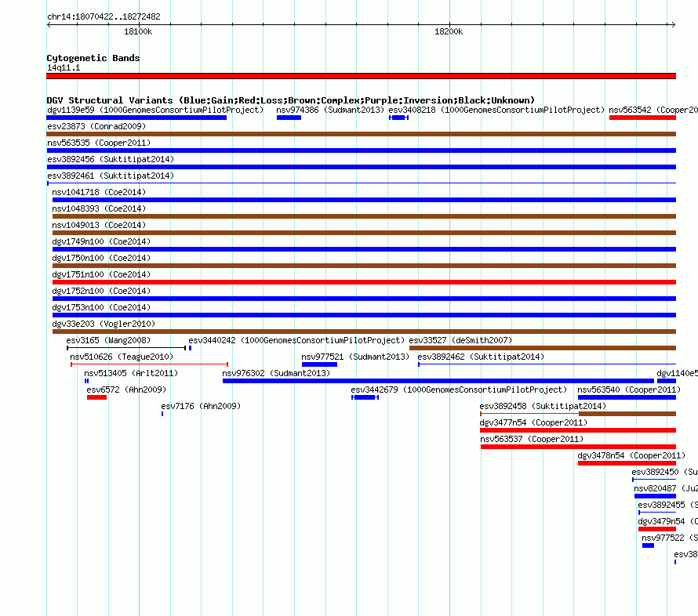Open nsv513405 Arlt2011 label

(x=131, y=373)
